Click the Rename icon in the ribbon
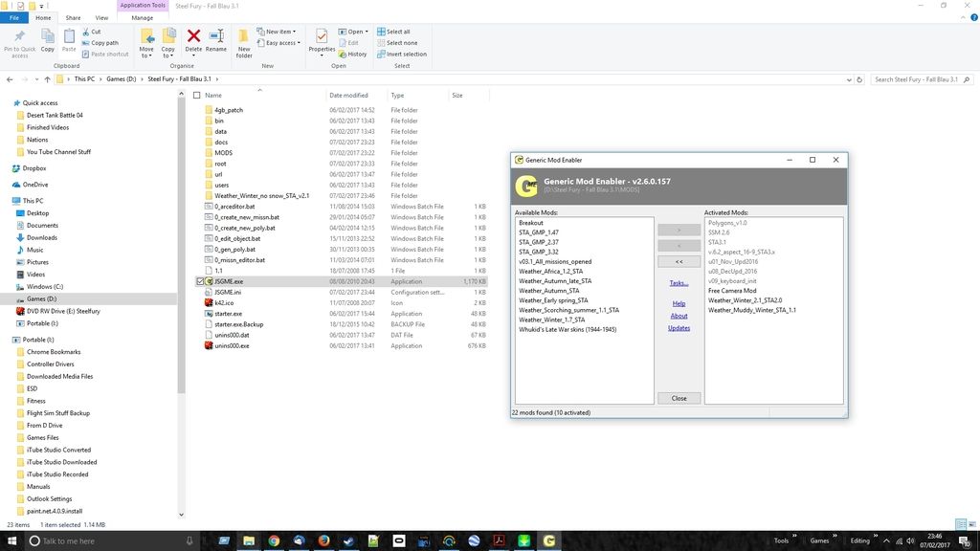Screen dimensions: 980x551 (x=216, y=36)
